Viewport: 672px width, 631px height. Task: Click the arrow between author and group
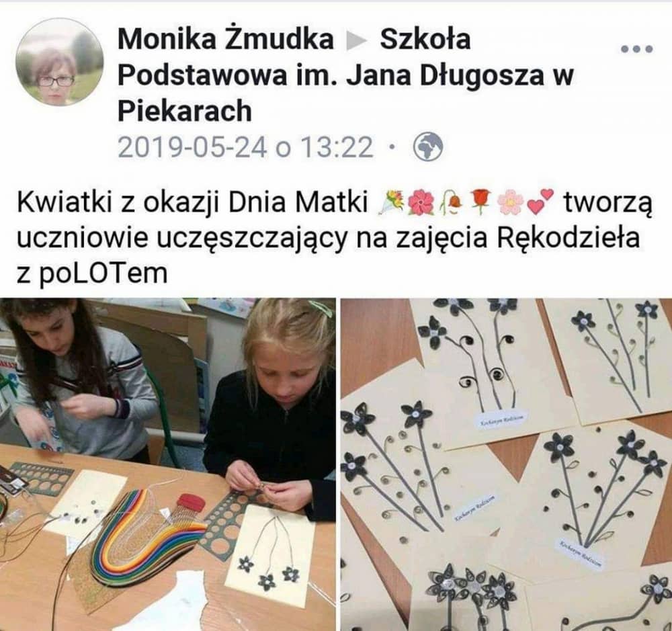point(357,41)
